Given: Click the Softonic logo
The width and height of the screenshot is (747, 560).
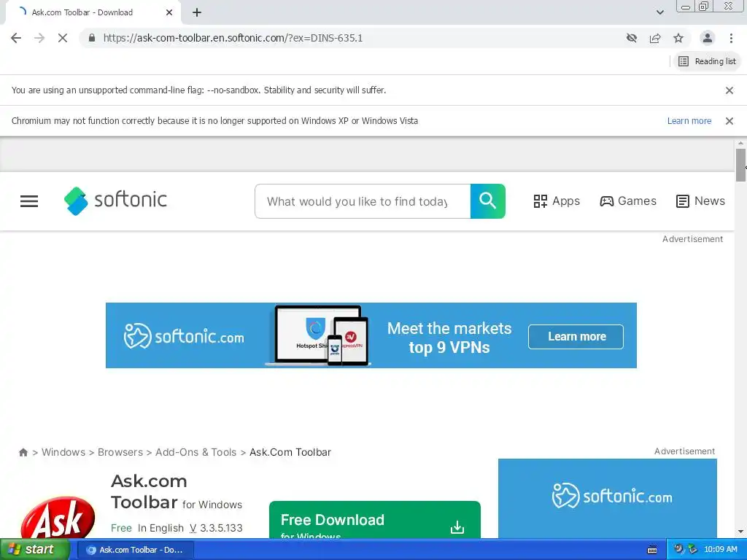Looking at the screenshot, I should 115,201.
